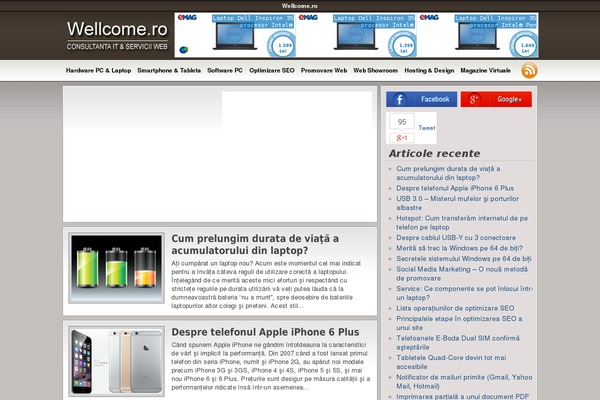Click the 'Wellcome.ro' title at top

click(300, 6)
